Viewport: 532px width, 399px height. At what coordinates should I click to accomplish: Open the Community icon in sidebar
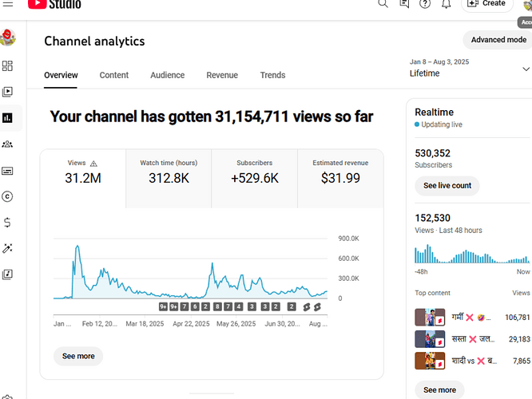tap(7, 144)
